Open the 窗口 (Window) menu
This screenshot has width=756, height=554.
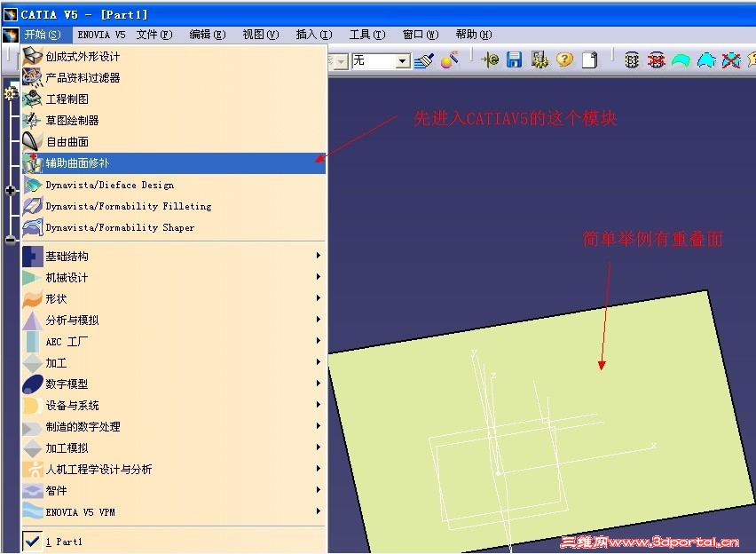pos(421,35)
